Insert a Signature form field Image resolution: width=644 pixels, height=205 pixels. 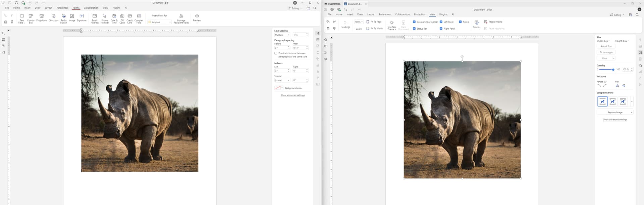tap(82, 18)
